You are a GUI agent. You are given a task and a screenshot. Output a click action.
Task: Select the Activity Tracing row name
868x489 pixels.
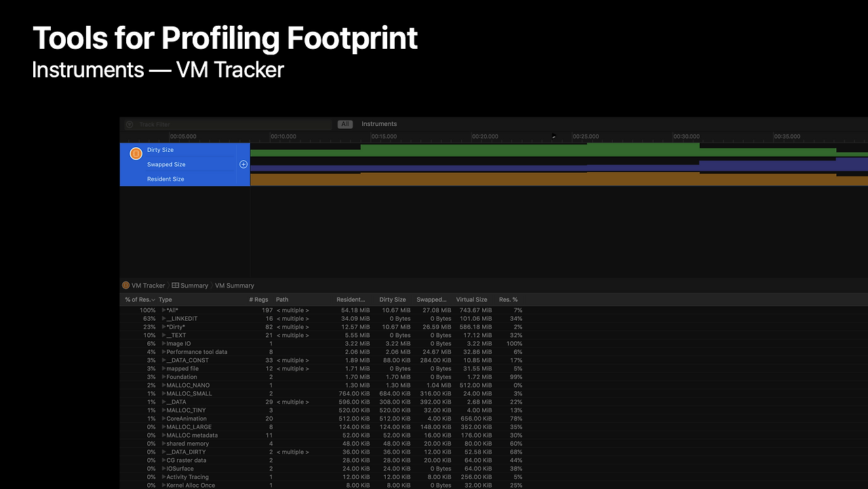[188, 477]
